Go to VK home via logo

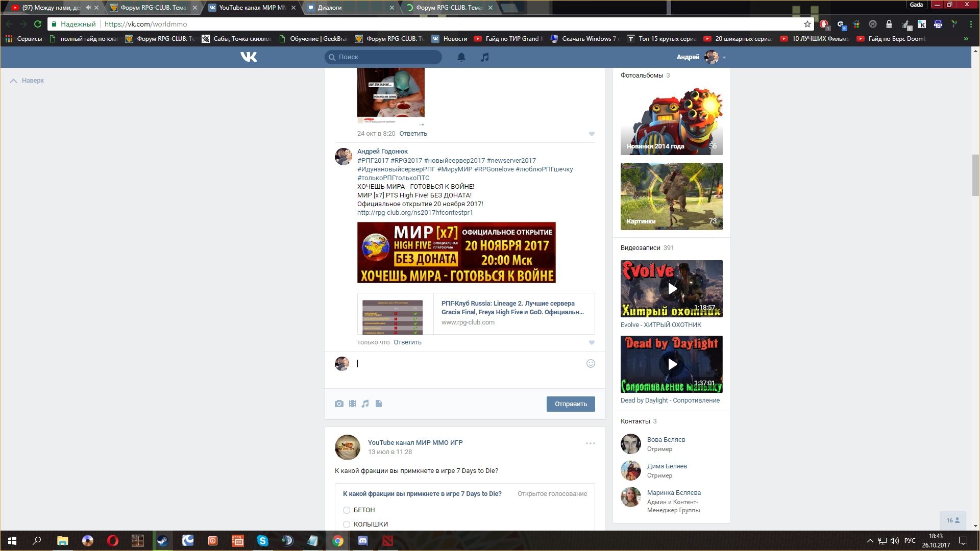tap(249, 57)
